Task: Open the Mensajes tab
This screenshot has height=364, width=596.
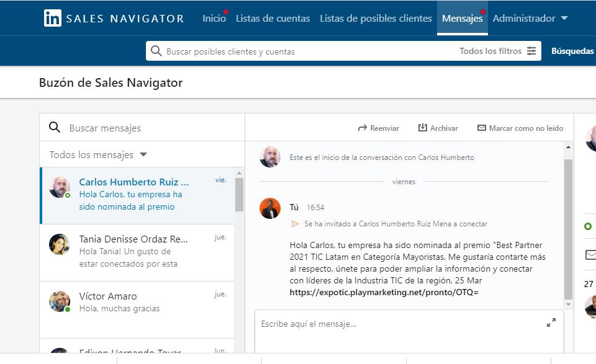Action: pyautogui.click(x=462, y=18)
